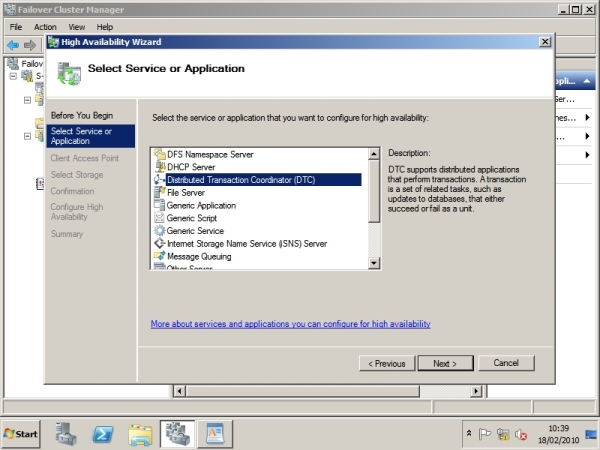Screen dimensions: 600x450
Task: Click the DHCP Server icon
Action: click(x=159, y=167)
